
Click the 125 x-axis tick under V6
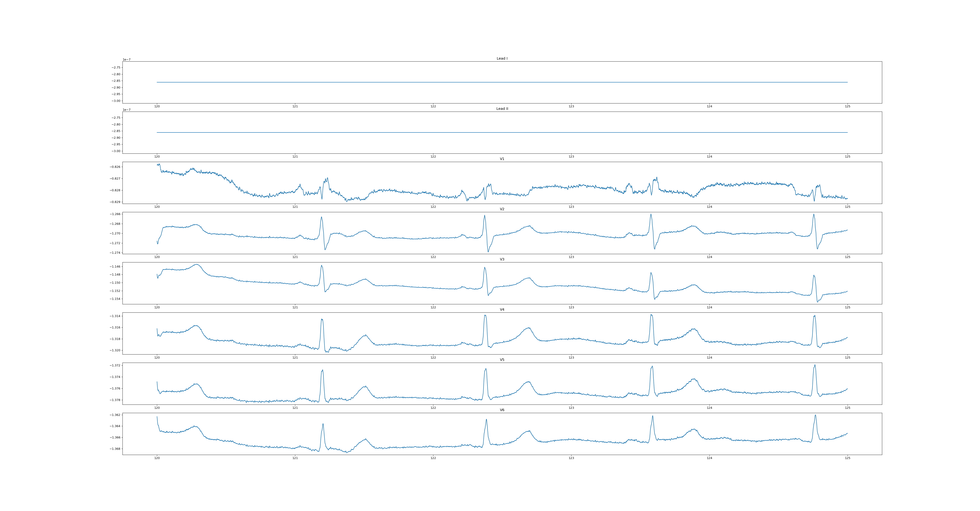click(x=847, y=458)
